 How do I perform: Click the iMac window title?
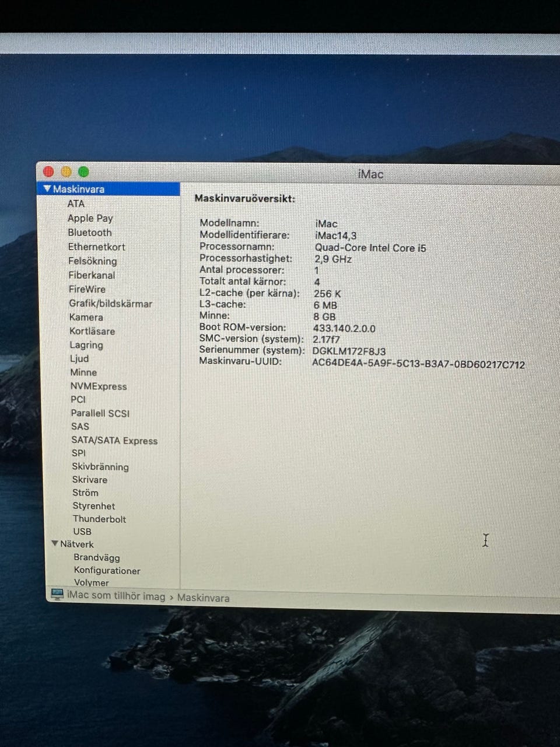[x=370, y=174]
